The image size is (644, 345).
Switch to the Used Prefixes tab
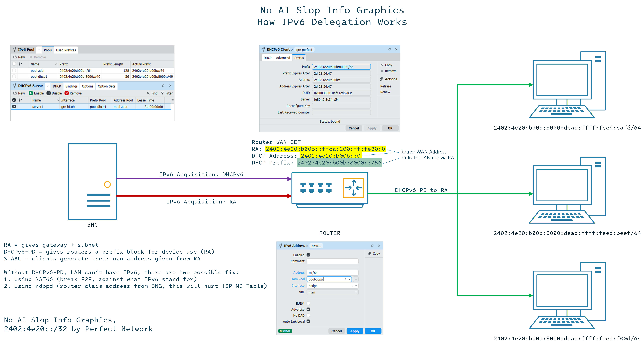tap(66, 50)
